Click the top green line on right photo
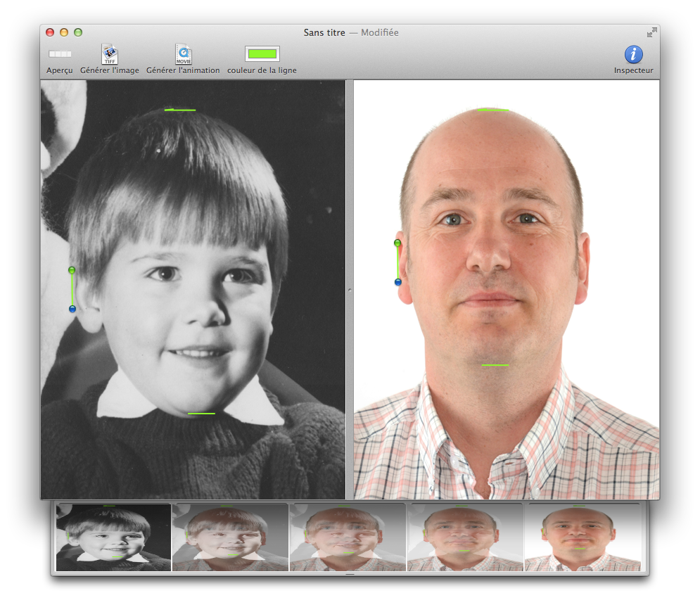The image size is (700, 593). click(492, 110)
